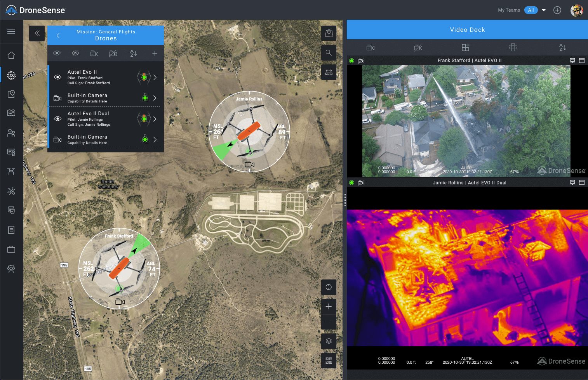Open the map layers stack icon

329,341
